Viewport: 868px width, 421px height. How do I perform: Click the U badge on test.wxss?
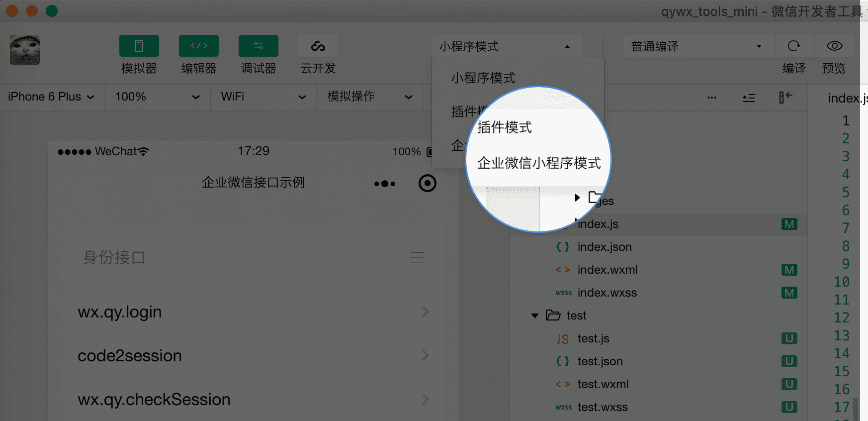[x=789, y=407]
